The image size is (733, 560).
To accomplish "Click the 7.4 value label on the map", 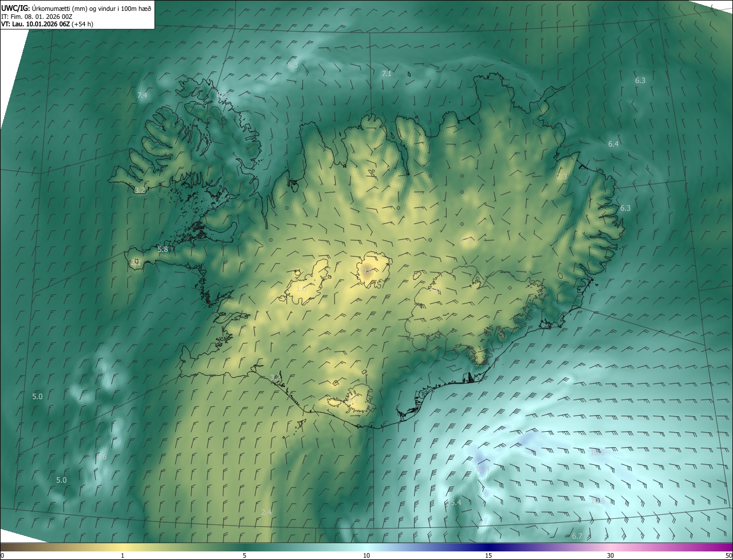I will [142, 96].
